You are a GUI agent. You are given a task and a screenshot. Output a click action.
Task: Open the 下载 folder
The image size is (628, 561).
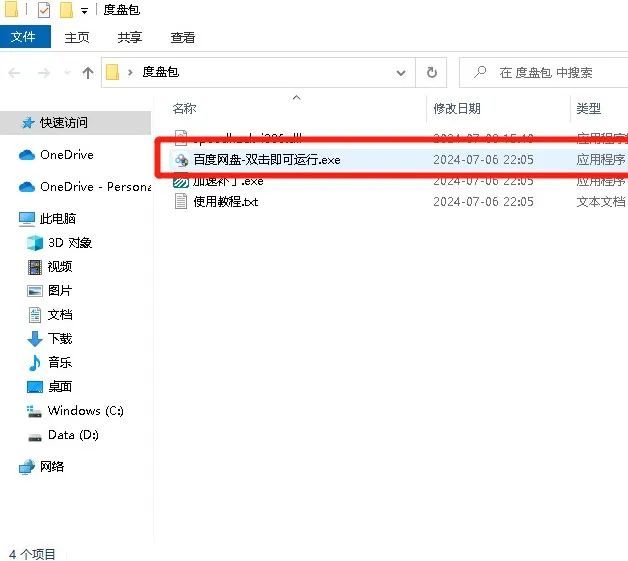pos(60,339)
